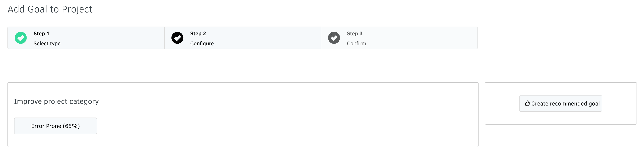
Task: Go back to 'Select type' step text
Action: pos(47,44)
